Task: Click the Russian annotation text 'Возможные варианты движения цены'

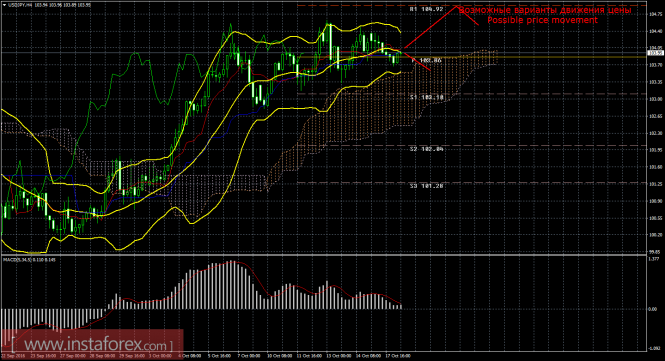Action: pyautogui.click(x=545, y=10)
